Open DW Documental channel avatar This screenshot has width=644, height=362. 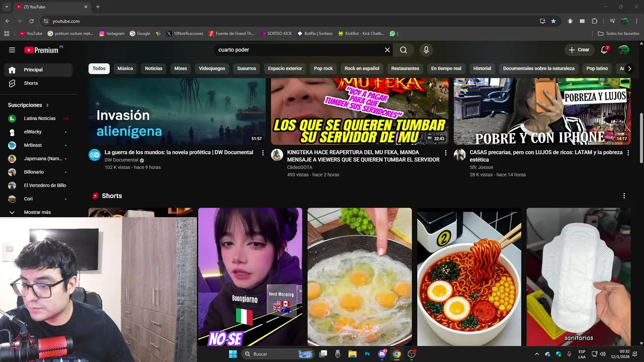95,155
